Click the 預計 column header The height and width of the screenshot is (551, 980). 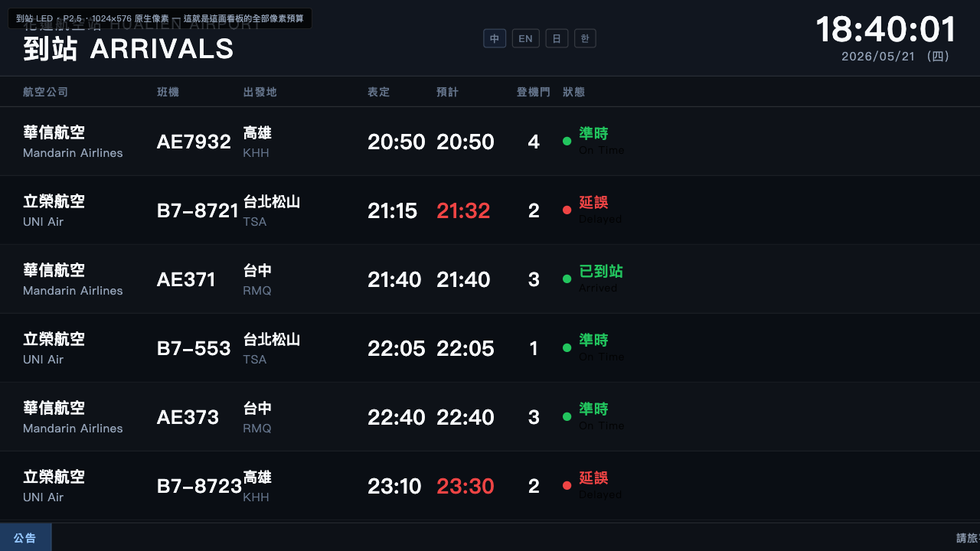[448, 92]
